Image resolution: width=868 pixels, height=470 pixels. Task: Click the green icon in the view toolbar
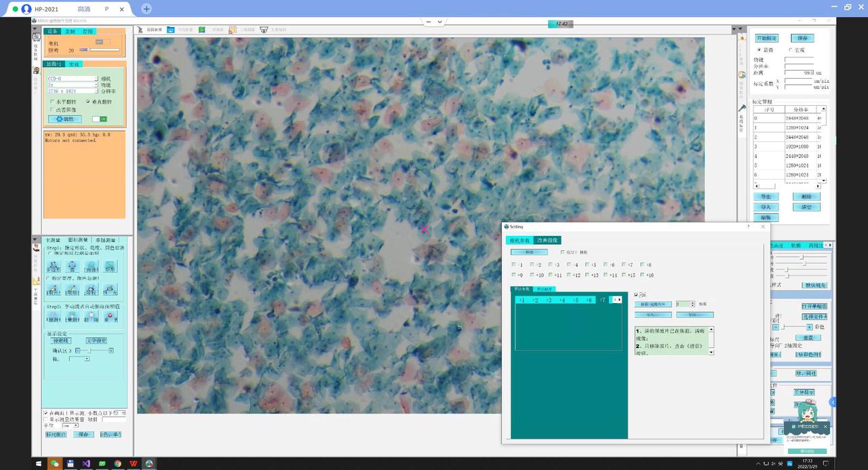(x=202, y=30)
